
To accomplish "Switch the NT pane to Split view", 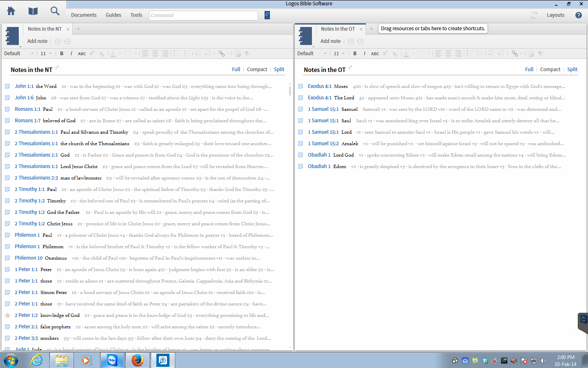I will (279, 70).
